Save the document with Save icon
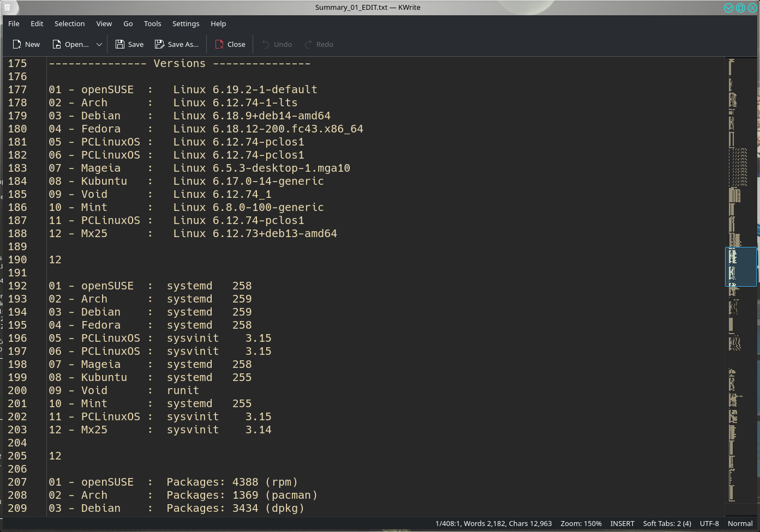 click(x=120, y=44)
